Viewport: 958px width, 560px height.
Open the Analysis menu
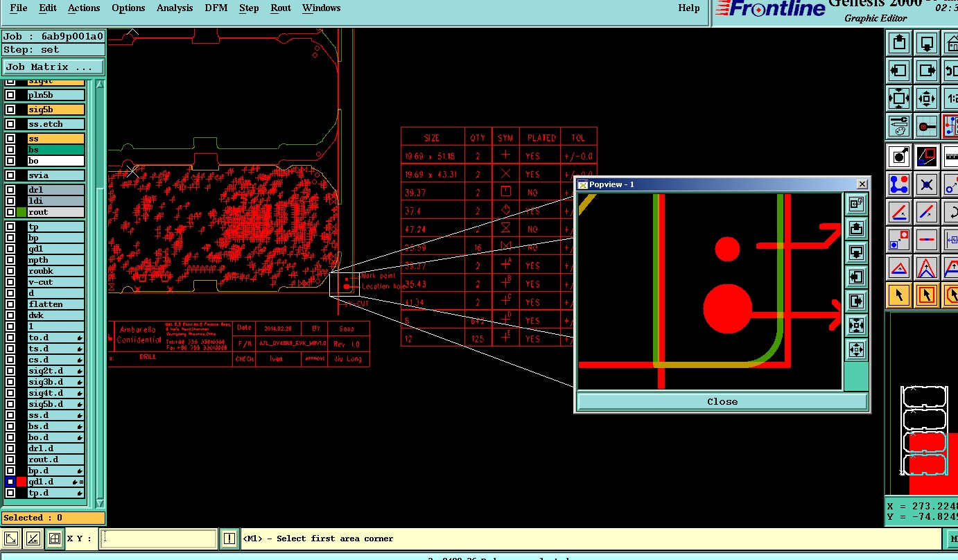pos(175,8)
